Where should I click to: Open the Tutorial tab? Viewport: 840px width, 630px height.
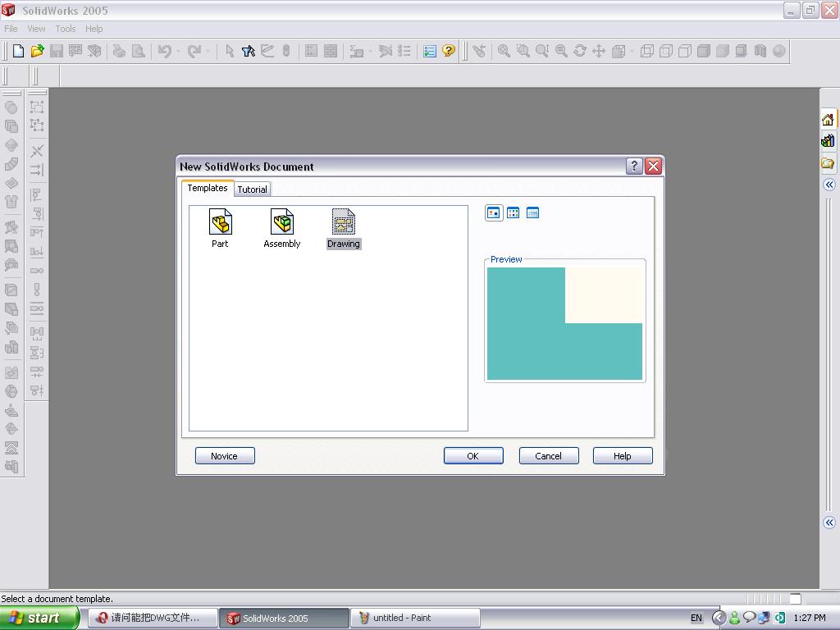tap(253, 189)
